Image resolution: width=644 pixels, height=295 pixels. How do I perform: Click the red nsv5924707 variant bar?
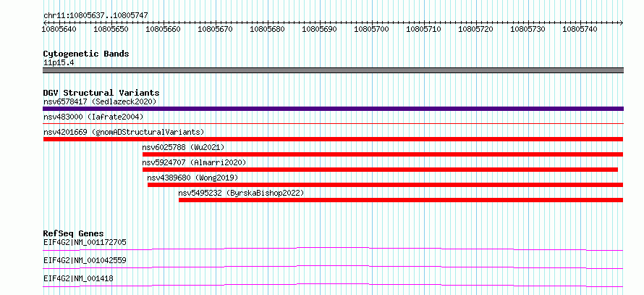(381, 170)
